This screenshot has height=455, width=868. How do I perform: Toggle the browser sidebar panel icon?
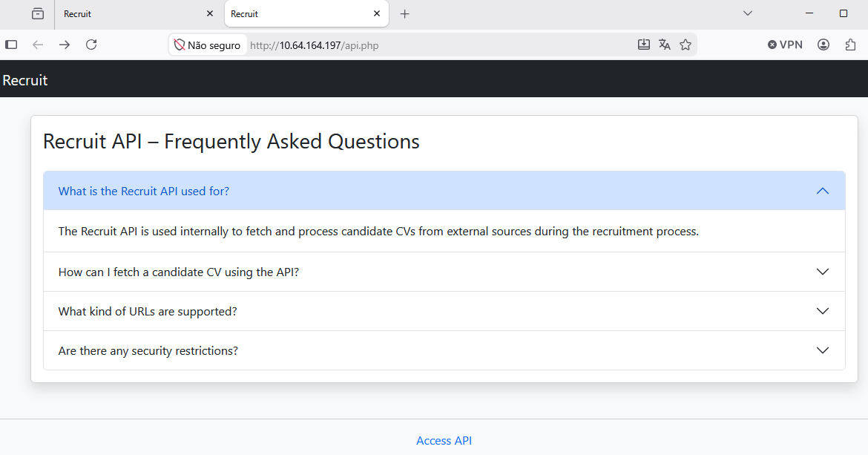tap(11, 45)
